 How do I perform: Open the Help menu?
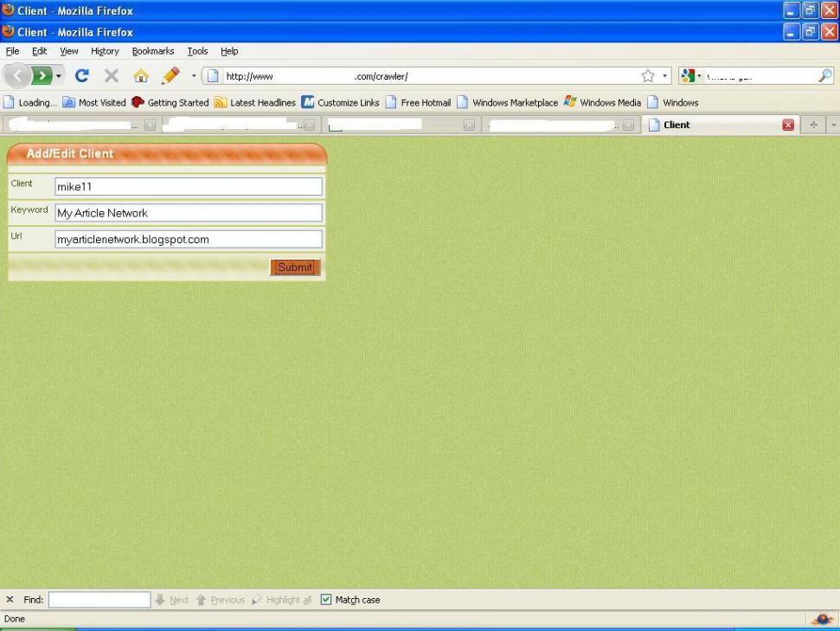pyautogui.click(x=229, y=51)
